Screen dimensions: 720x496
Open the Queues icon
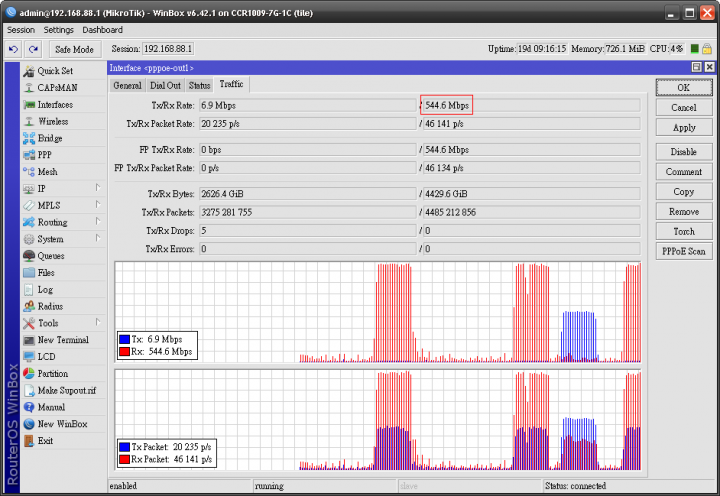pyautogui.click(x=29, y=256)
